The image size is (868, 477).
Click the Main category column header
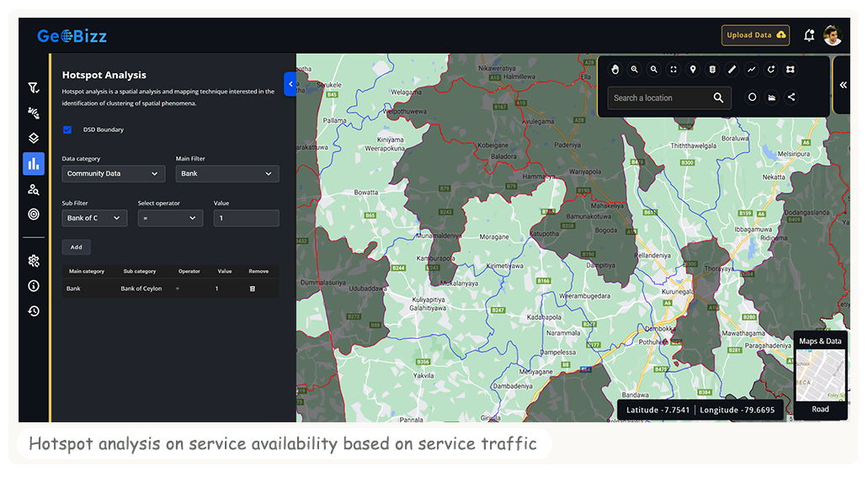tap(87, 272)
